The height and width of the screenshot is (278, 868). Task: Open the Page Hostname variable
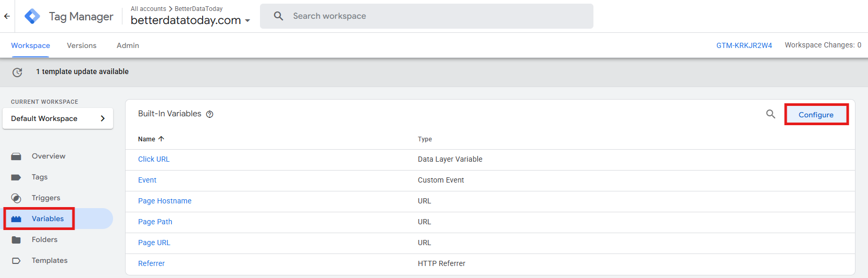165,201
